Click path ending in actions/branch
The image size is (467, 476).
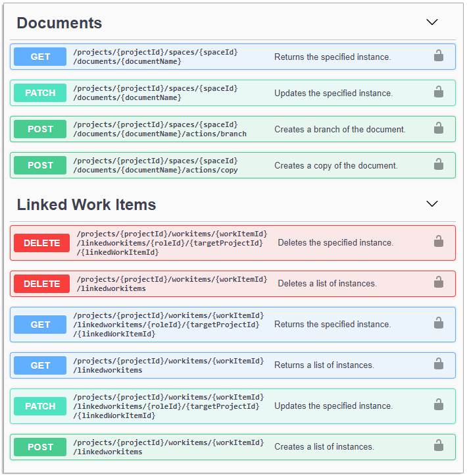pos(160,129)
